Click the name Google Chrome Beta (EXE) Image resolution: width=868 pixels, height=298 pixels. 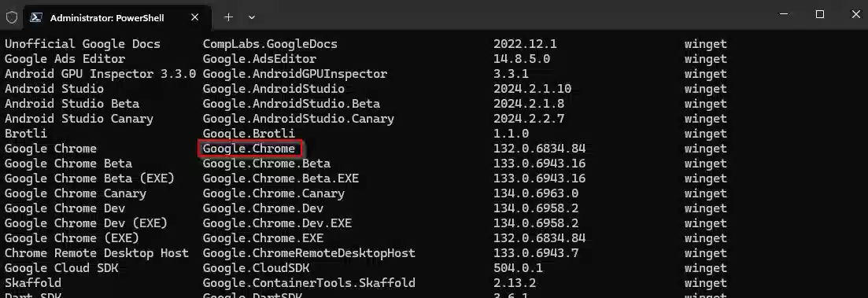[90, 178]
